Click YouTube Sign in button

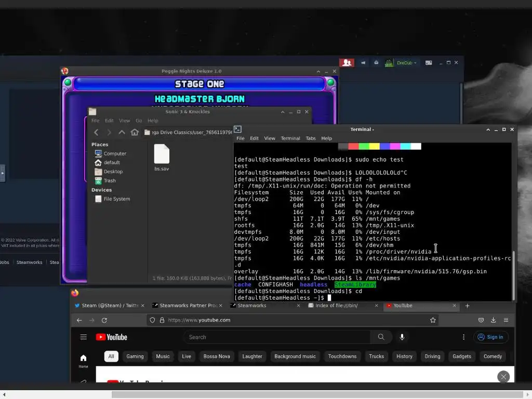click(490, 337)
